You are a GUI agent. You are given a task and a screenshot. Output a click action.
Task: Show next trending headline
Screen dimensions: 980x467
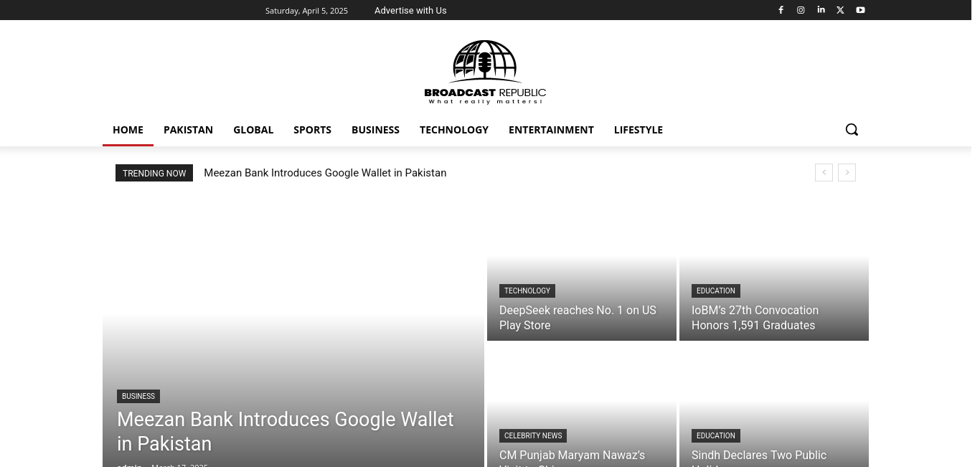pyautogui.click(x=847, y=173)
